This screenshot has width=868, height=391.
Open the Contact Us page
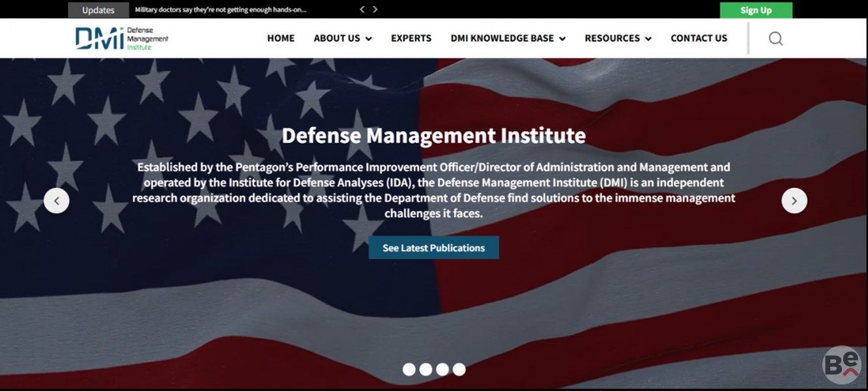coord(699,38)
